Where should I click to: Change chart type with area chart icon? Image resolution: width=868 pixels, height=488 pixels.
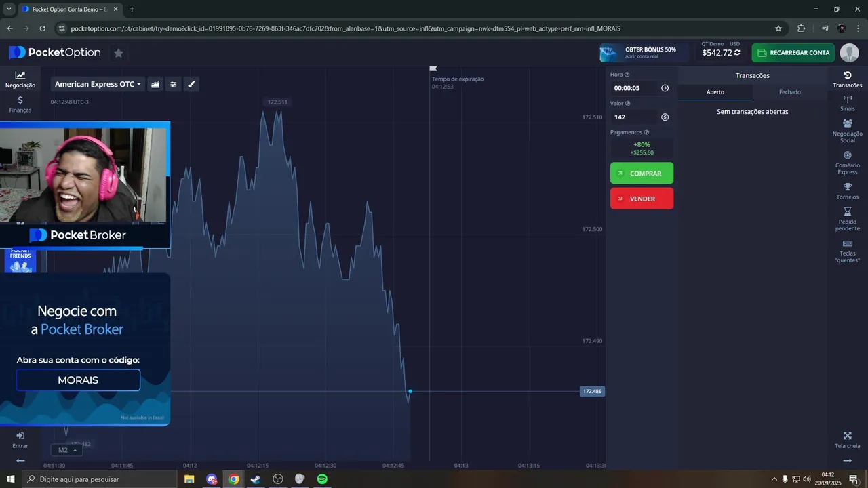[x=155, y=84]
